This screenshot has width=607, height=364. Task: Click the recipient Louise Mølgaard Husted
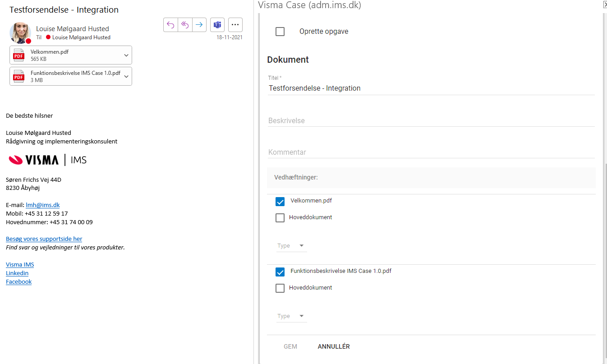(x=81, y=37)
